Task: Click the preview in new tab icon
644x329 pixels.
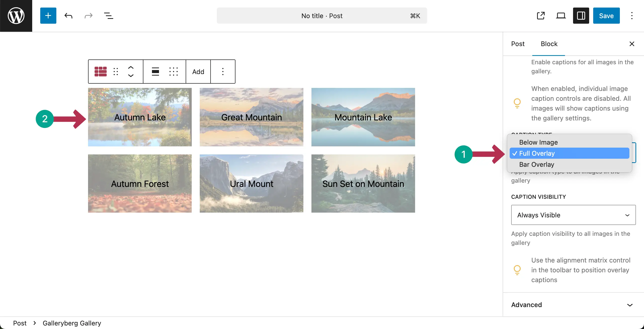Action: pyautogui.click(x=541, y=16)
